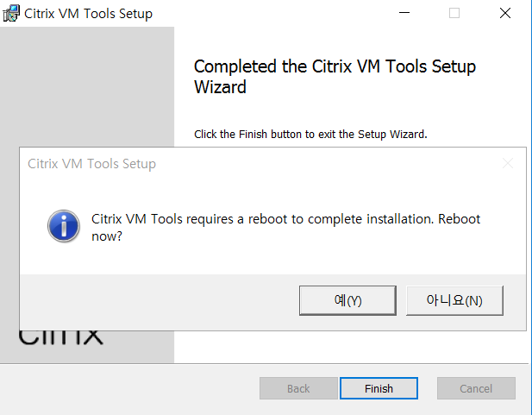Viewport: 532px width, 415px height.
Task: Click the 'Click the Finish button to exit' text
Action: pyautogui.click(x=310, y=135)
